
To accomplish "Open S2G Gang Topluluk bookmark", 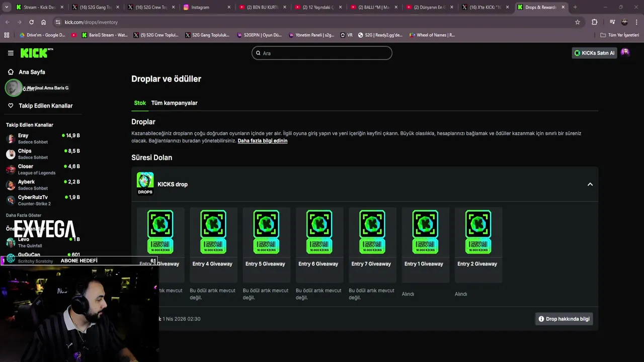I will [x=207, y=35].
